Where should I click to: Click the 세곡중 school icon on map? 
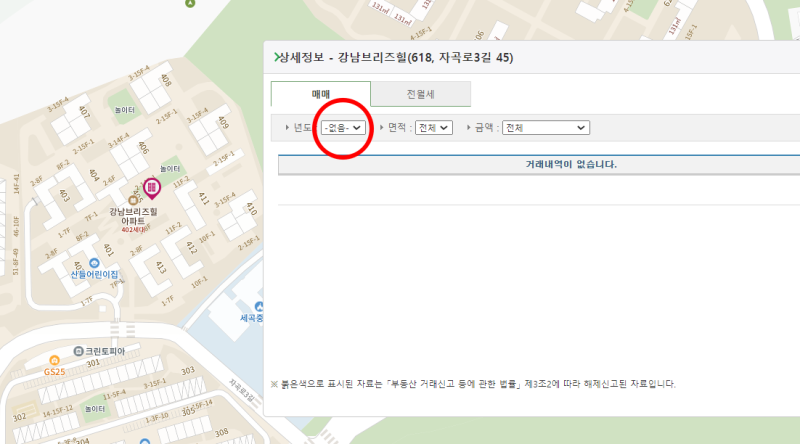[259, 307]
